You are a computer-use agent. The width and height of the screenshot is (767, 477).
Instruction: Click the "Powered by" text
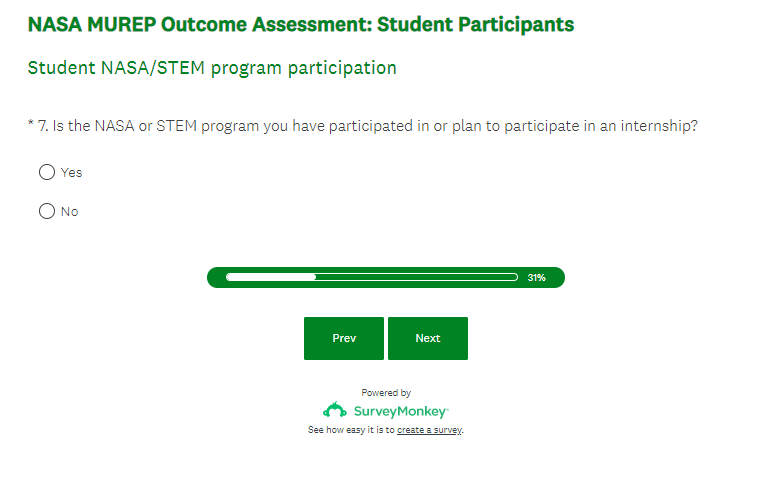pos(386,393)
